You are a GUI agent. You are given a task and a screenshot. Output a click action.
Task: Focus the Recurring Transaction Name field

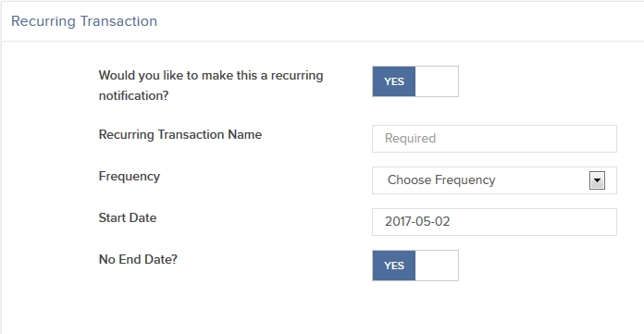(x=494, y=139)
